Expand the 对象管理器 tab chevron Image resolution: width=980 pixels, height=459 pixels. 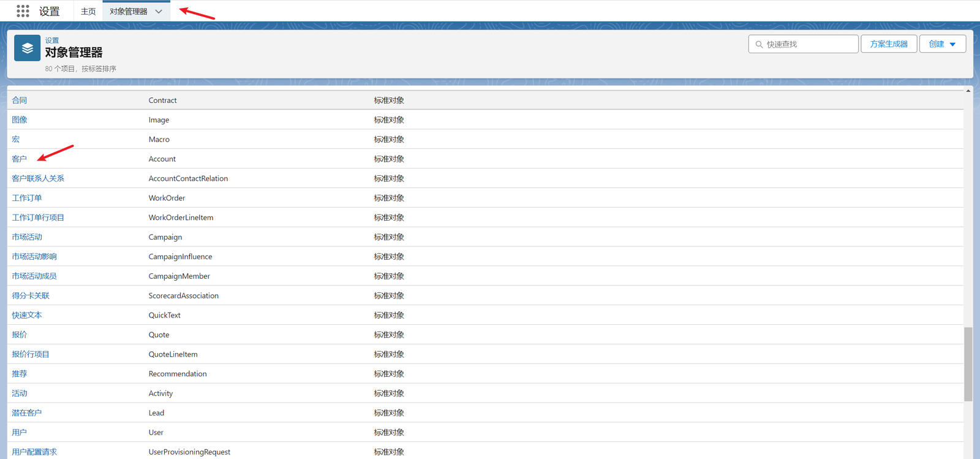click(159, 12)
